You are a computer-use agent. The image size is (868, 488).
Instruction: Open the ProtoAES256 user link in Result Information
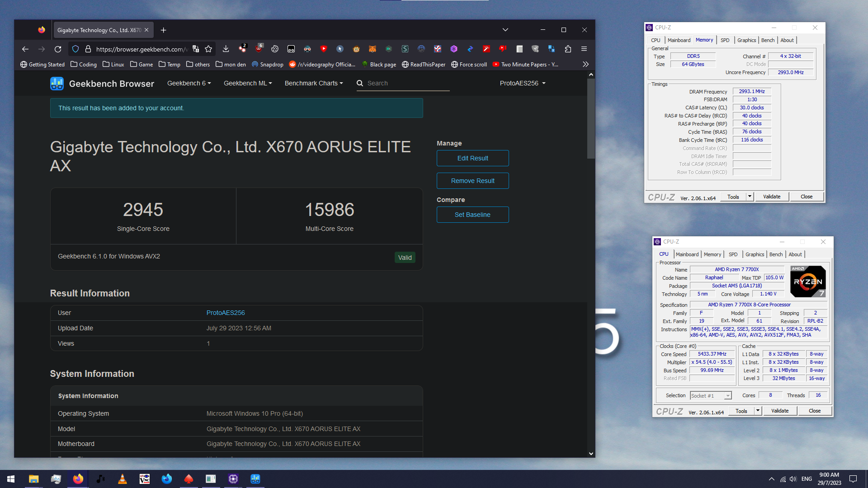coord(226,313)
